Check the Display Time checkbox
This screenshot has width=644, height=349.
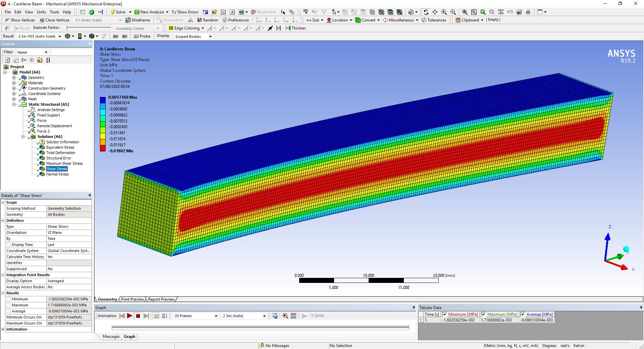pyautogui.click(x=8, y=245)
